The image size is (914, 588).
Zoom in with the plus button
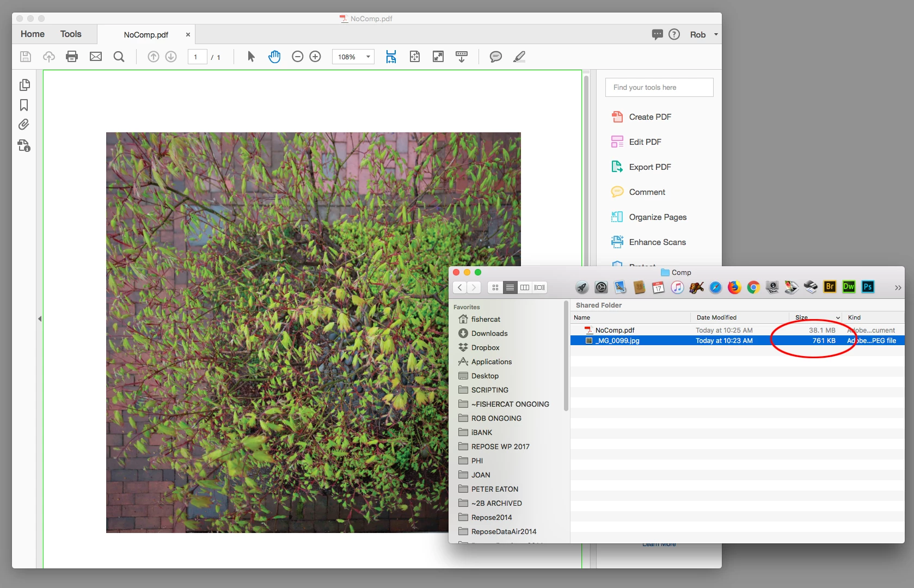coord(315,57)
